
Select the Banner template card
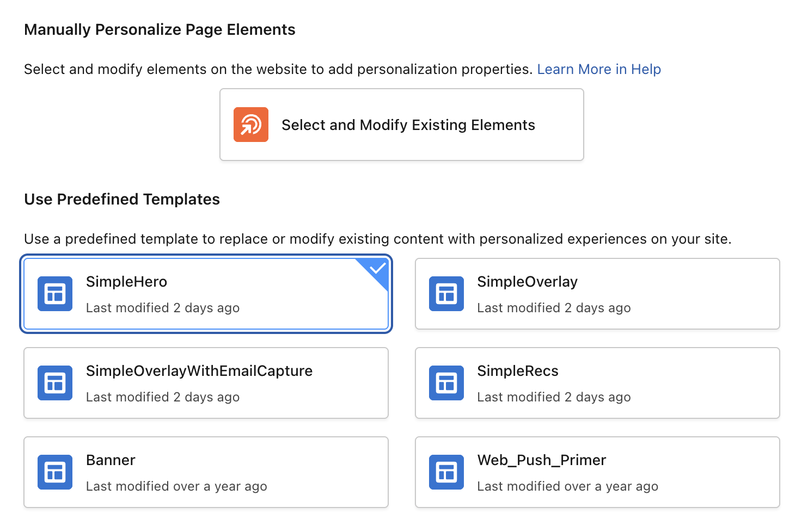[x=206, y=472]
